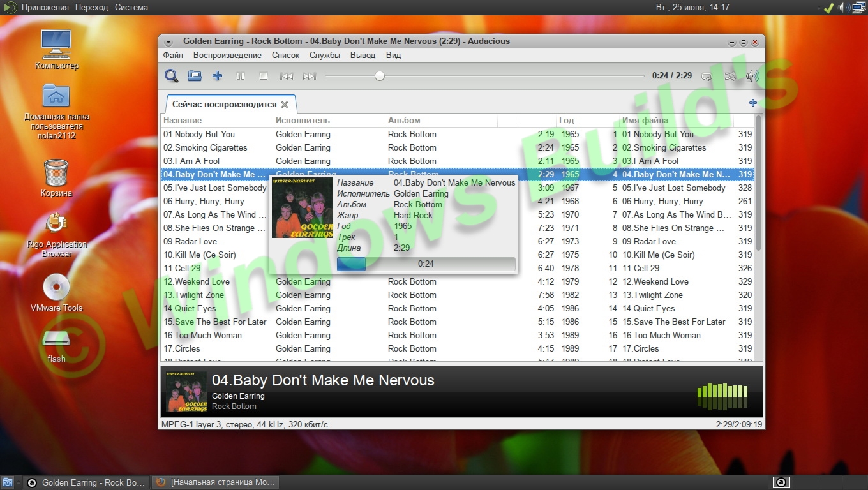Screen dimensions: 868x490
Task: Select track 15.Save The Best For Later
Action: tap(458, 322)
